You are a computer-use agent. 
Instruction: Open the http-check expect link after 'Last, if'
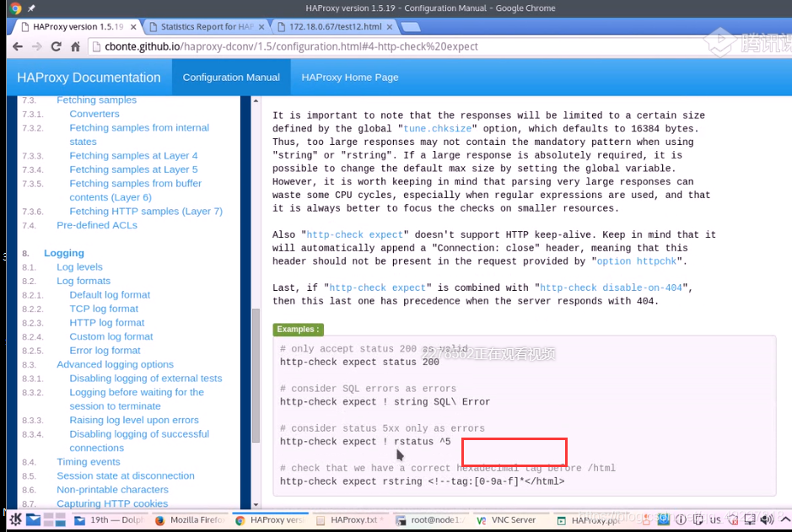(x=378, y=287)
